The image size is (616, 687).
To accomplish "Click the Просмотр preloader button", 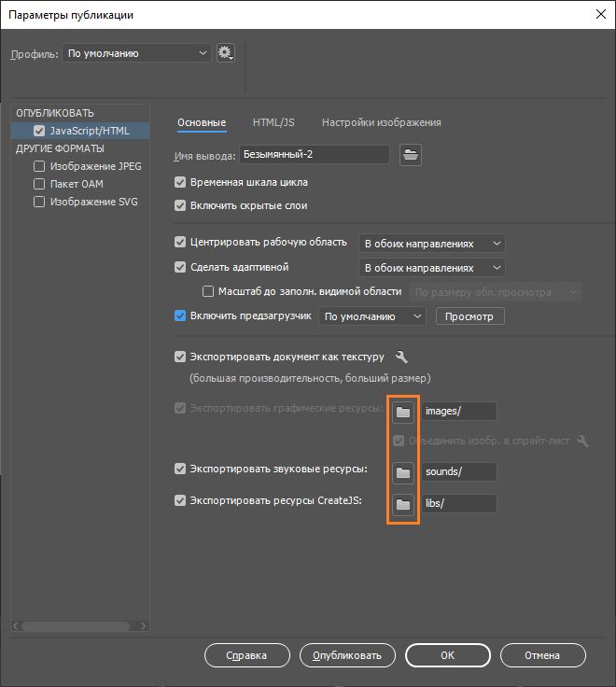I will (469, 316).
